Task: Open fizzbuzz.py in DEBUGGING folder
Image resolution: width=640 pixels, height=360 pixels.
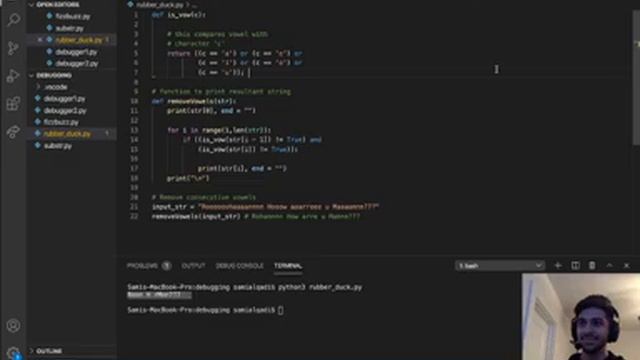Action: 61,122
